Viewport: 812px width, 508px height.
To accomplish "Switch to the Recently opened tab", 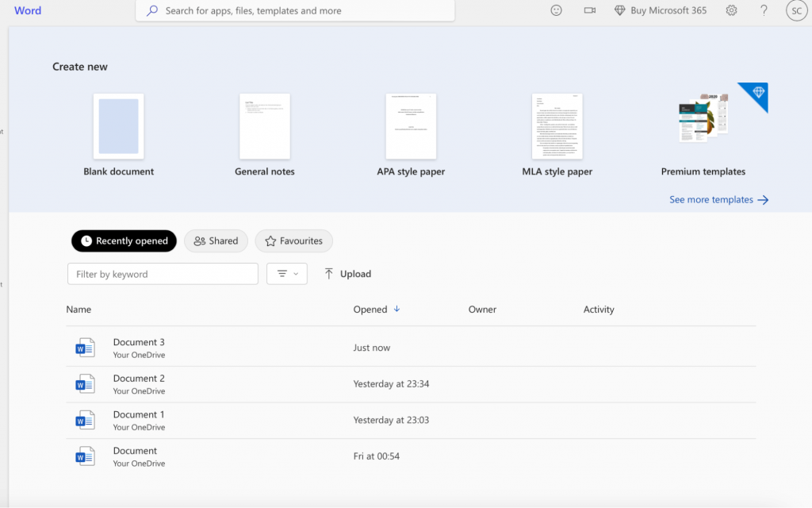I will (x=124, y=241).
